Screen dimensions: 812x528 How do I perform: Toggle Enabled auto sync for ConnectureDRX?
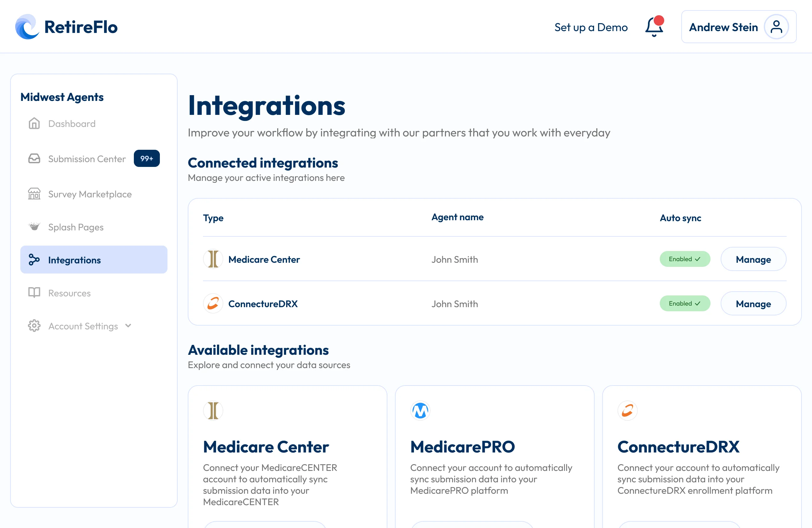click(x=684, y=303)
